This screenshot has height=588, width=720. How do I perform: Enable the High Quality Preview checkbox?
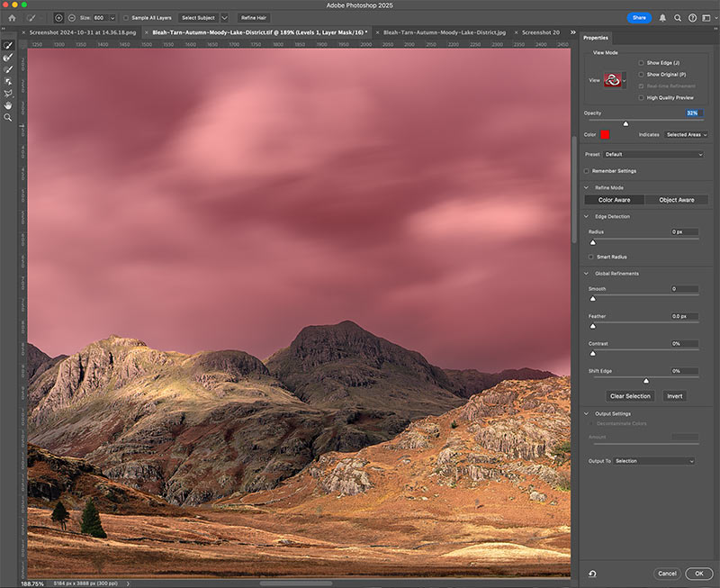[x=641, y=97]
